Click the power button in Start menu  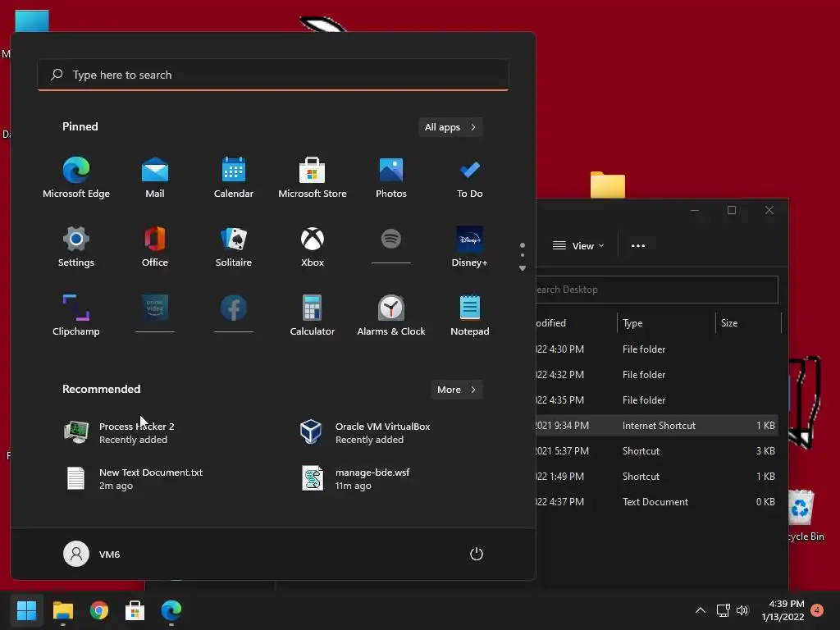point(477,554)
